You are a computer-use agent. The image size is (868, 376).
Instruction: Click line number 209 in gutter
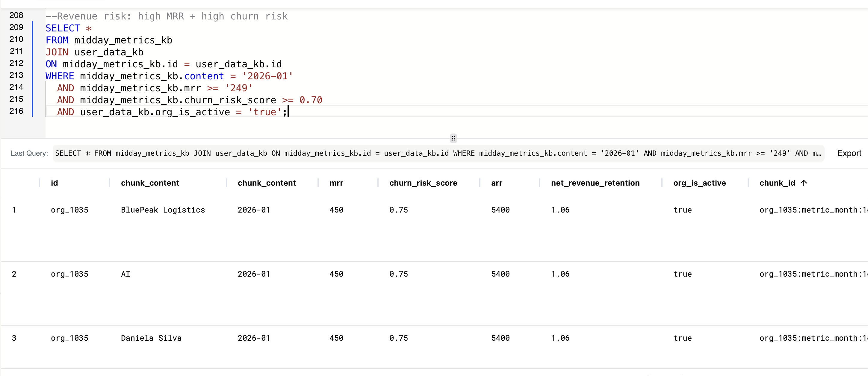coord(16,27)
